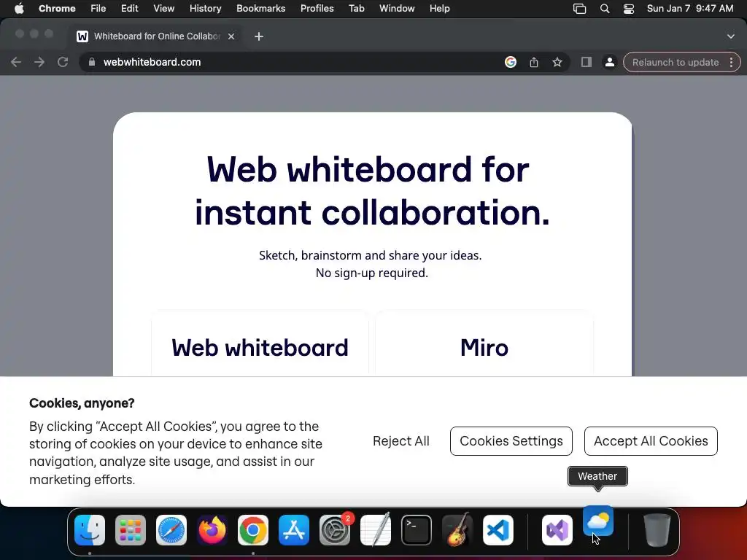
Task: Select the Whiteboard for Online Collaboration tab
Action: coord(156,36)
